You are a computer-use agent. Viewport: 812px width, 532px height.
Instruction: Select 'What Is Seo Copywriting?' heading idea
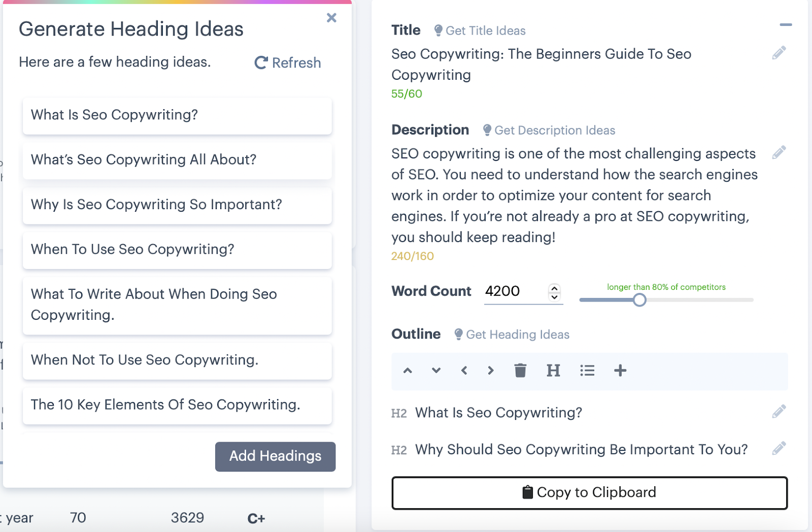pos(177,115)
